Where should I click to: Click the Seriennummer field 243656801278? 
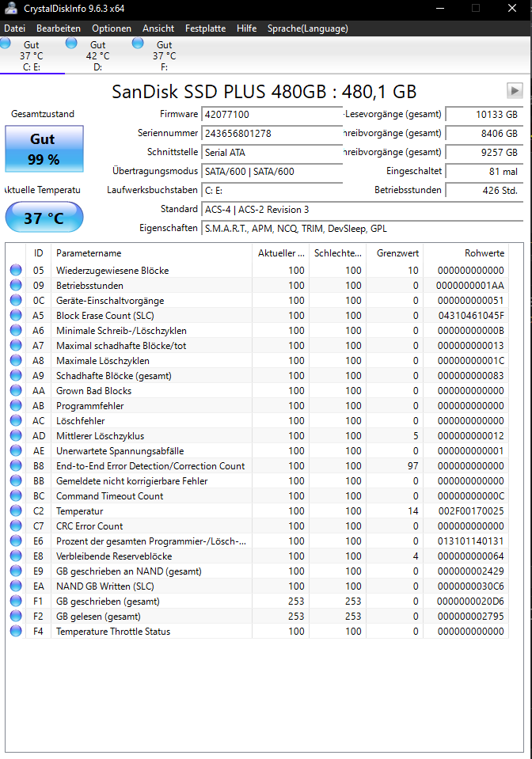click(x=272, y=134)
